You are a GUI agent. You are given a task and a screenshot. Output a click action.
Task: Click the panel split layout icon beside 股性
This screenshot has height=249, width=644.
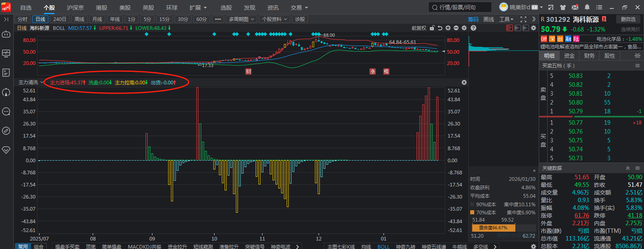(x=637, y=56)
